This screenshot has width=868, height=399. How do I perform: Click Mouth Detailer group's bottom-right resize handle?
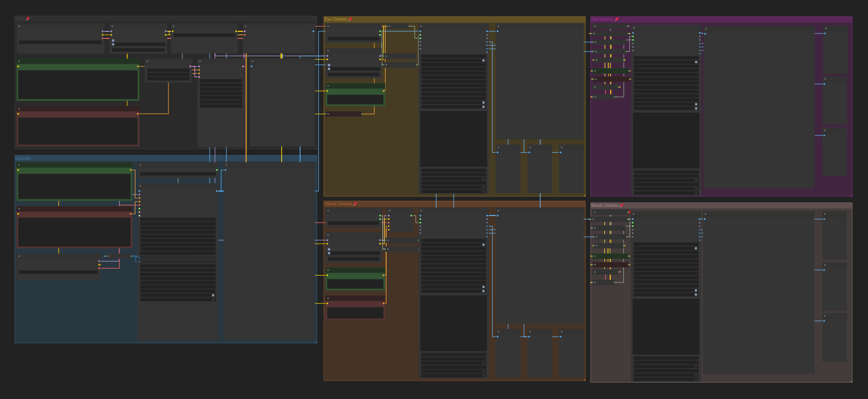point(851,381)
